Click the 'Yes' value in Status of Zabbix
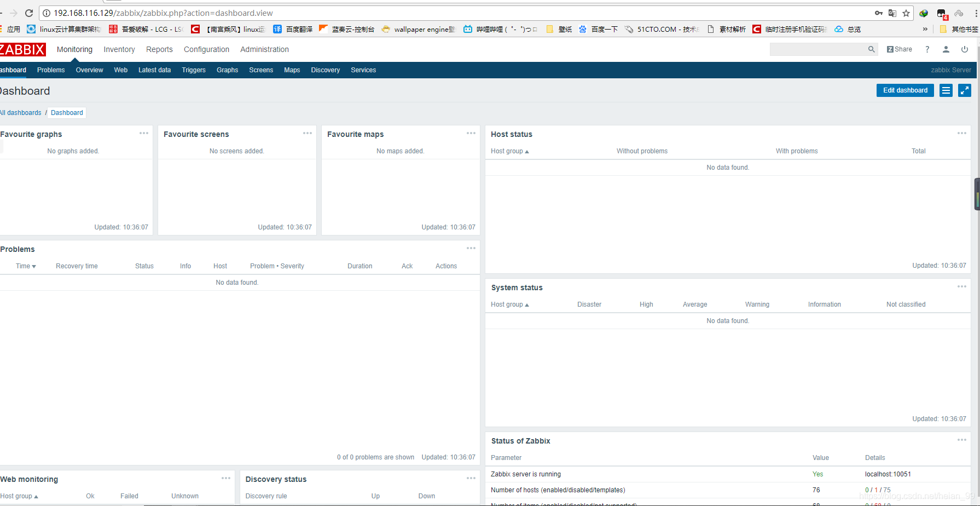 tap(817, 474)
